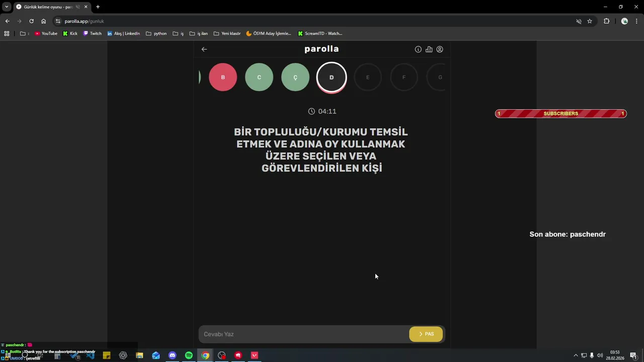Click the browser forward arrow
644x362 pixels.
[19, 21]
